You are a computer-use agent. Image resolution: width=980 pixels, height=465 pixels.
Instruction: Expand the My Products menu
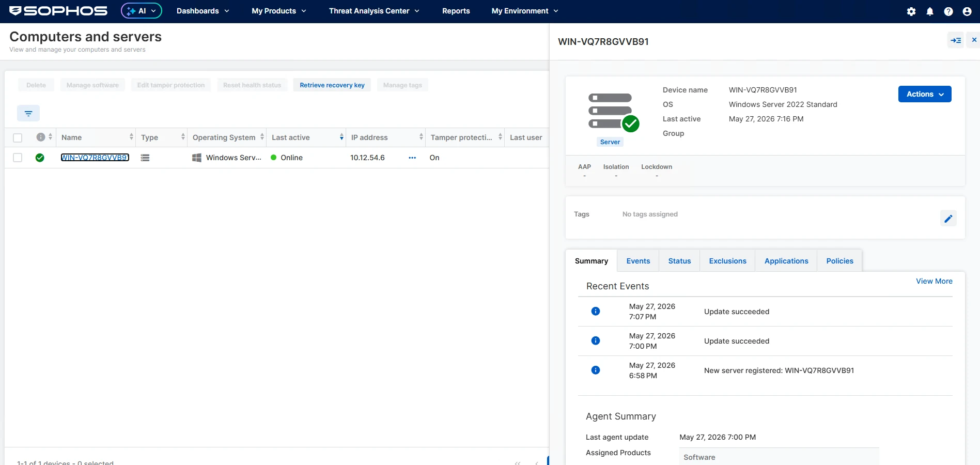pyautogui.click(x=279, y=11)
